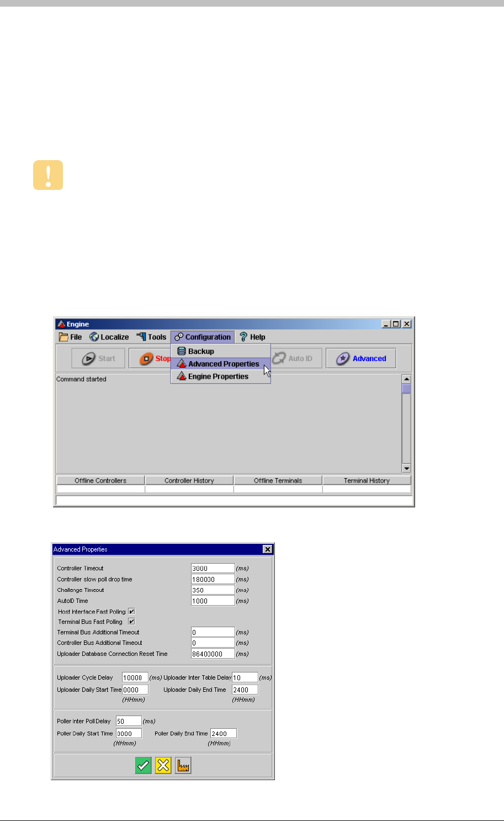The height and width of the screenshot is (821, 504).
Task: Click the 'Command started' log text
Action: pyautogui.click(x=81, y=379)
